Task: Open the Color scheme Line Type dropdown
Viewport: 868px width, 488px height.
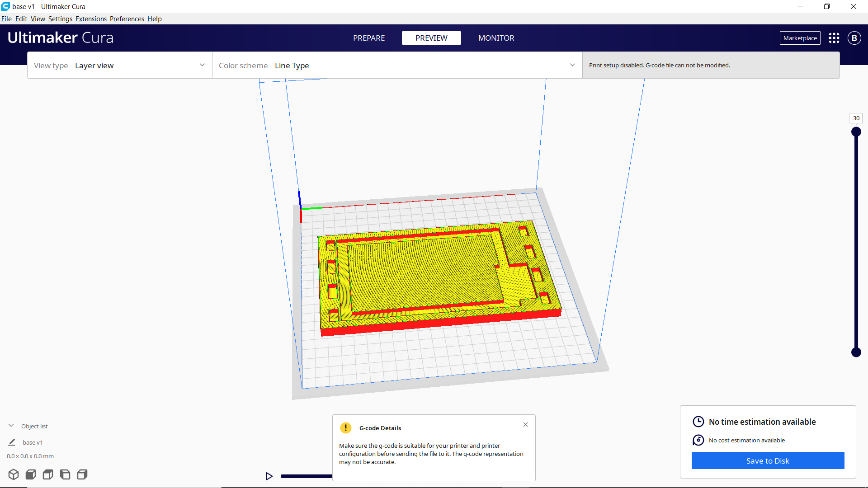Action: click(x=397, y=66)
